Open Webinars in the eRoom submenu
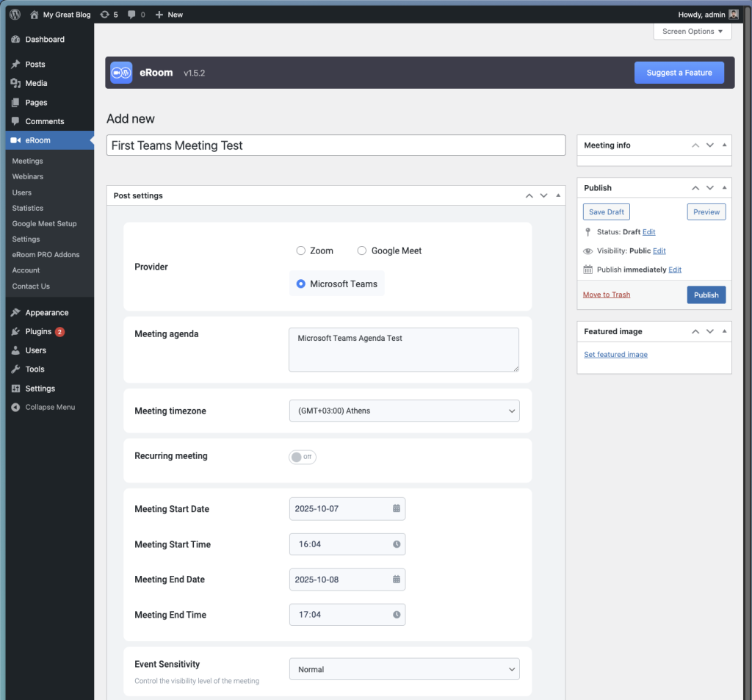 (x=28, y=176)
